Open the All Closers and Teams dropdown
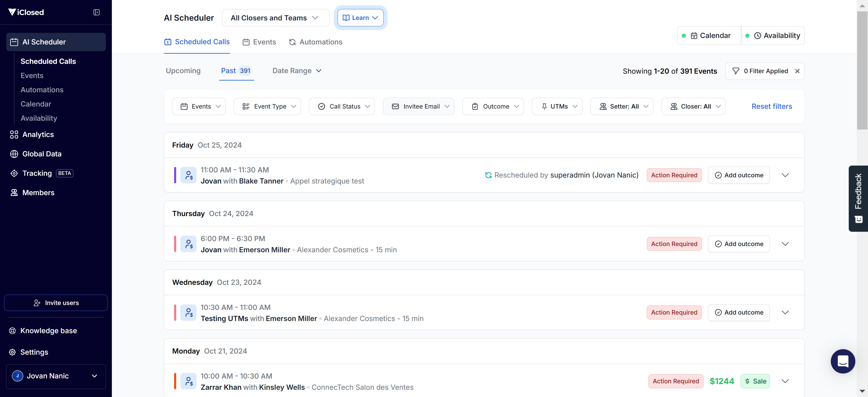 click(275, 18)
